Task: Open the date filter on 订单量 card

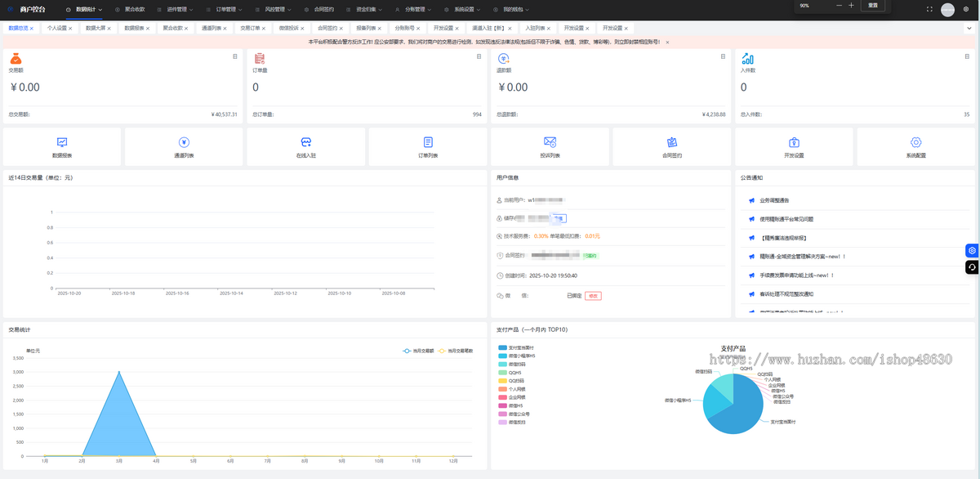Action: [x=479, y=56]
